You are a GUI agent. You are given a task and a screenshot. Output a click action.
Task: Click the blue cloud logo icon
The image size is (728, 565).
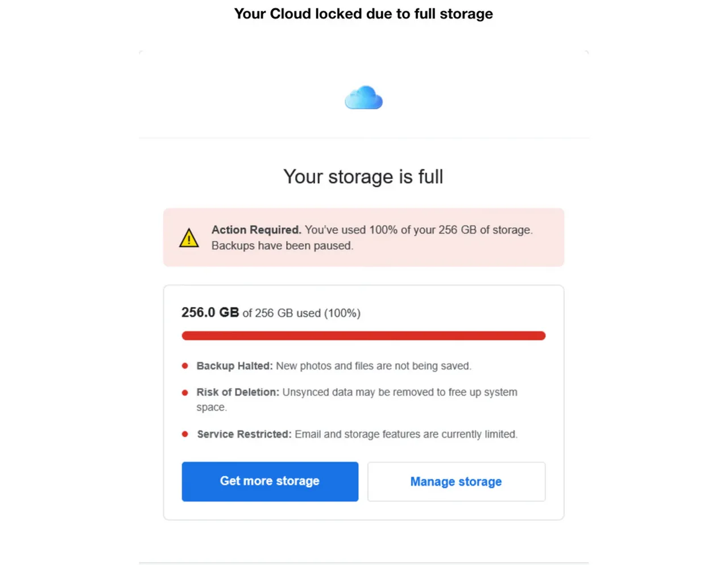point(363,98)
